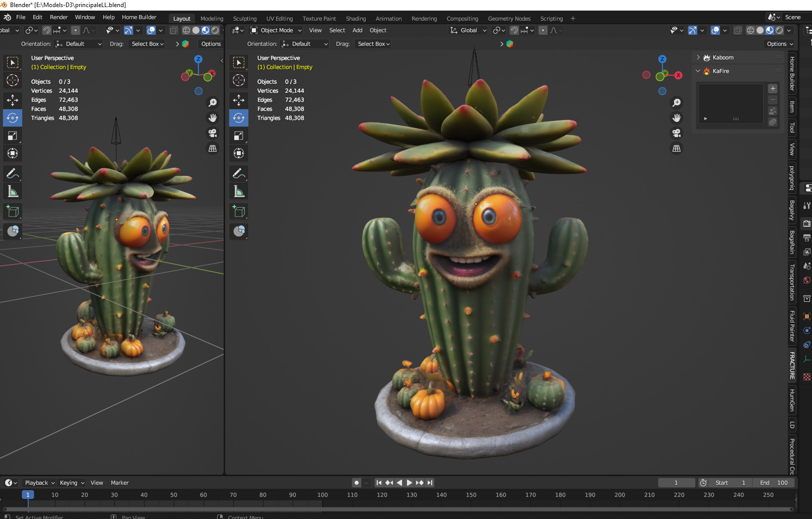812x519 pixels.
Task: Switch to the Shading workspace tab
Action: click(356, 19)
